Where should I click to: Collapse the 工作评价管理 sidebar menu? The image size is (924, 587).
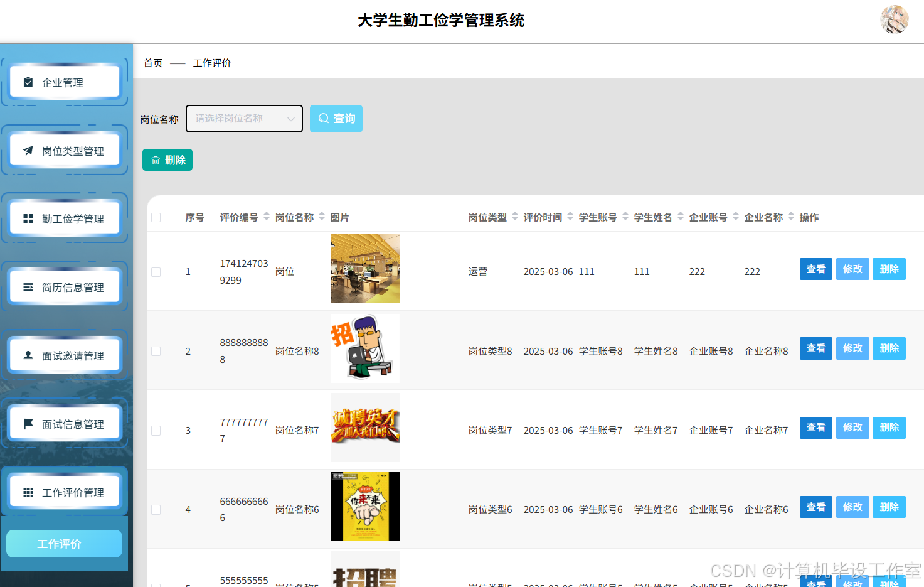[65, 492]
